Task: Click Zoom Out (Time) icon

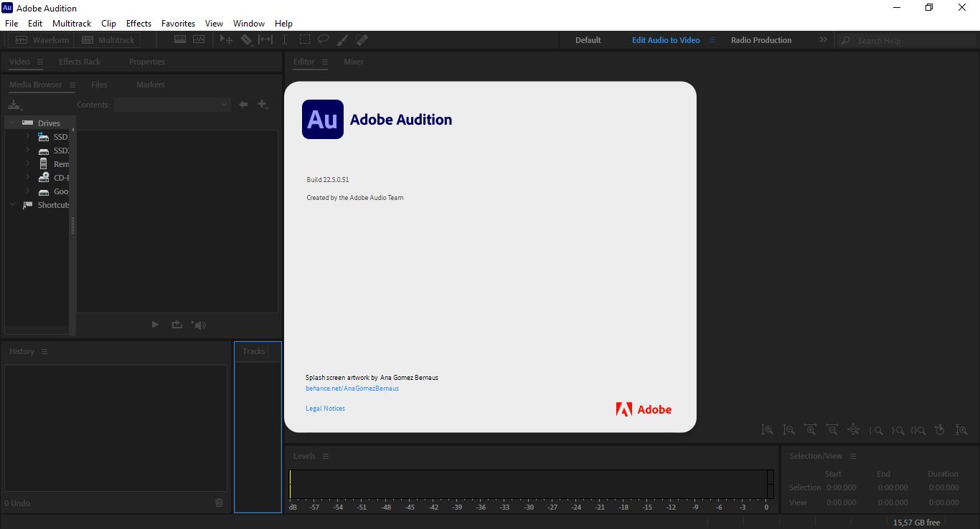Action: point(832,430)
